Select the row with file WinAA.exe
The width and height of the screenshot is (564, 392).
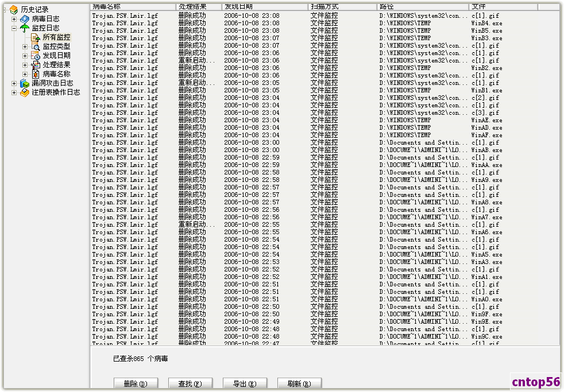coord(325,165)
